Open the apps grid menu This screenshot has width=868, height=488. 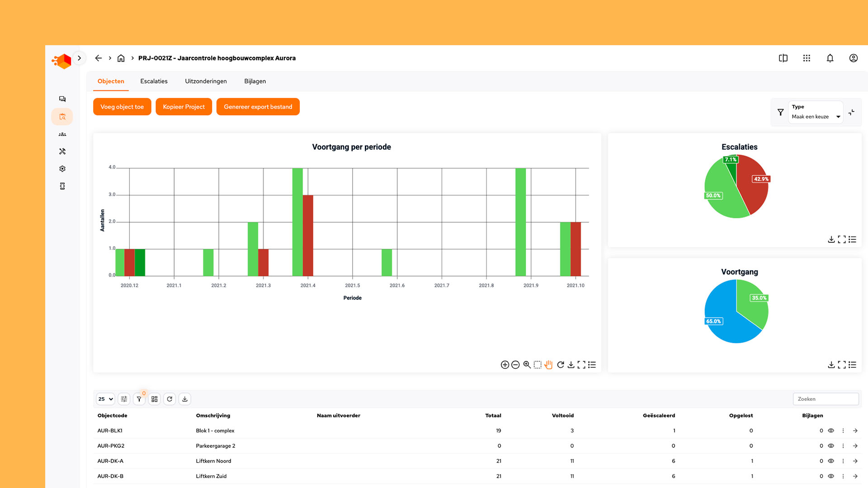pyautogui.click(x=807, y=58)
